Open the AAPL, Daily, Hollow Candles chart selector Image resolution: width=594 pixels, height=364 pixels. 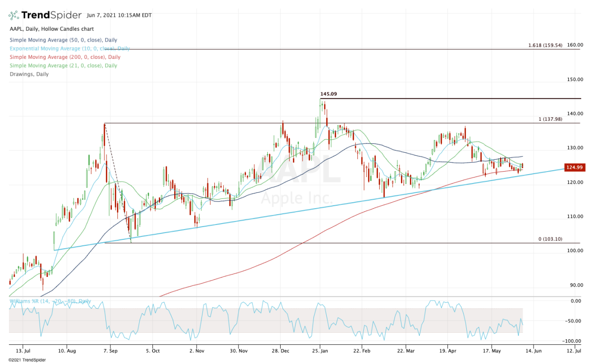(51, 29)
